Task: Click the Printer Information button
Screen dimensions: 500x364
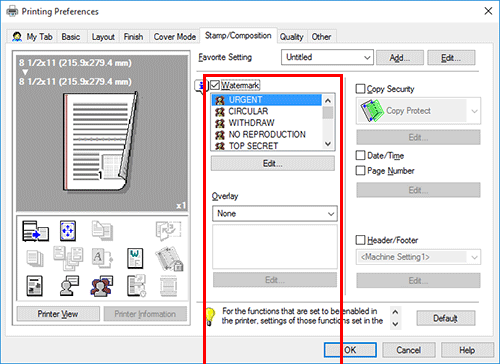Action: [x=145, y=314]
